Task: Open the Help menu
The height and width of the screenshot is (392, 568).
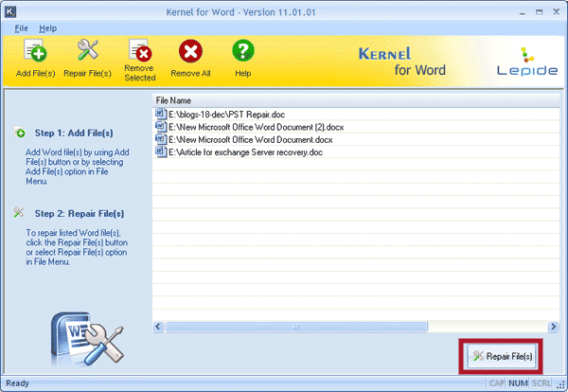Action: point(47,28)
